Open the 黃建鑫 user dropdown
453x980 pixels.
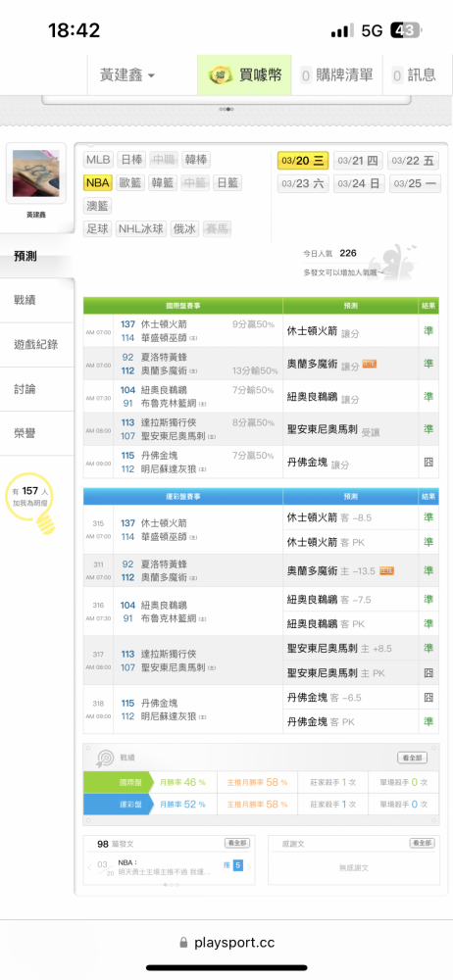[x=127, y=75]
